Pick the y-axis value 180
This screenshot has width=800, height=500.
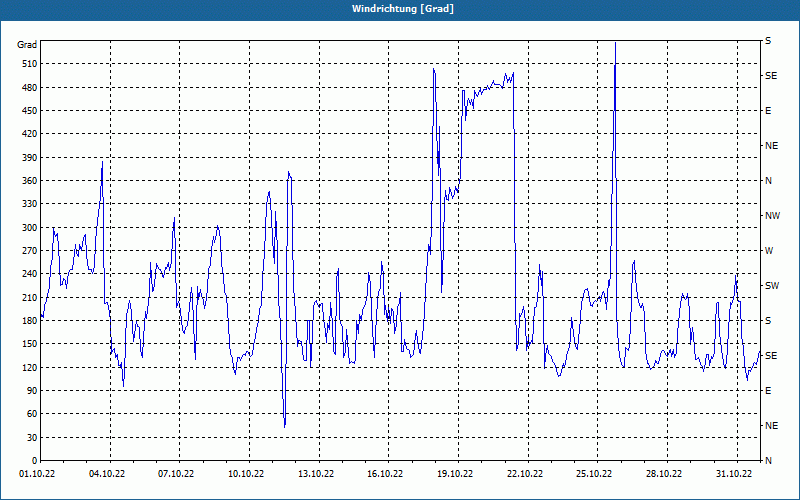[x=30, y=321]
